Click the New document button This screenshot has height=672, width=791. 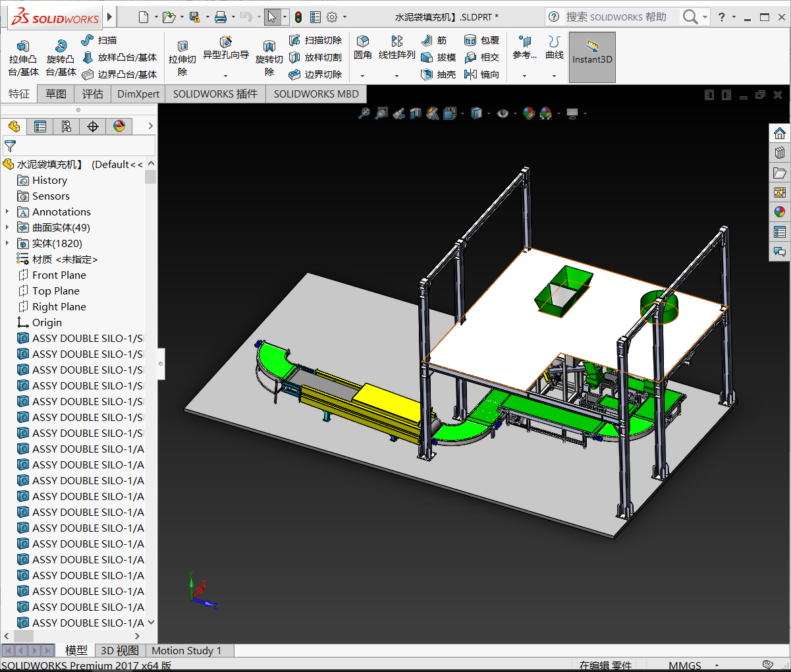(144, 17)
